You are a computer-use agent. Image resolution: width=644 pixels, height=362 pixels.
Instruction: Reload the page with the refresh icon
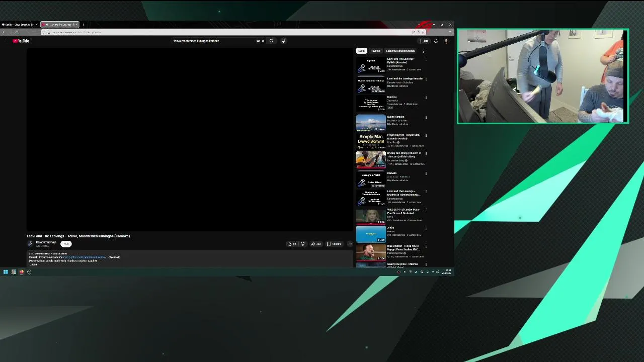[17, 32]
